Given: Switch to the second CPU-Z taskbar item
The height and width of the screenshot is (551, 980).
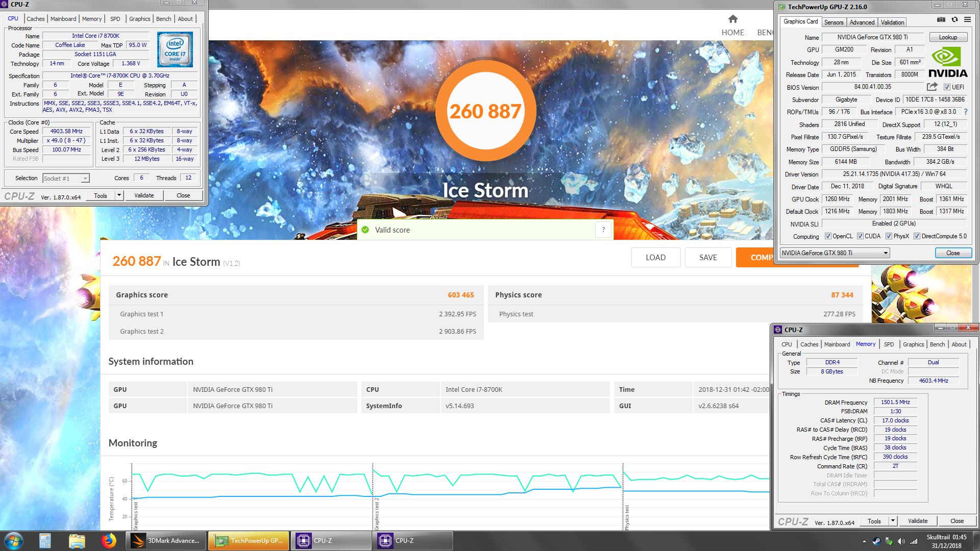Looking at the screenshot, I should pos(413,541).
